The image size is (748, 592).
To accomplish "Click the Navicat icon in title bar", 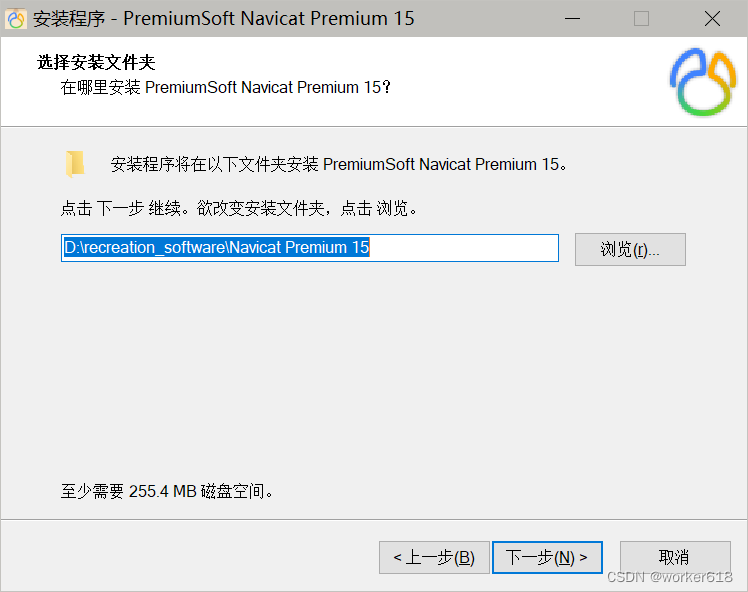I will coord(16,19).
